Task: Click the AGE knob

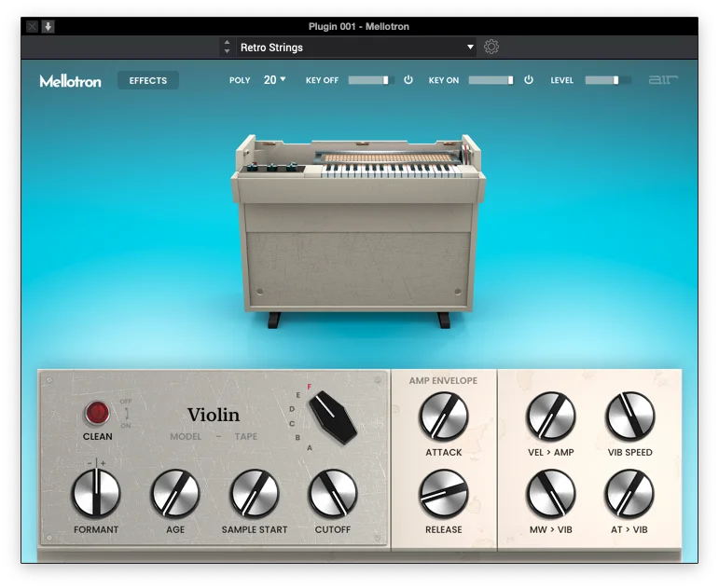Action: click(x=175, y=494)
